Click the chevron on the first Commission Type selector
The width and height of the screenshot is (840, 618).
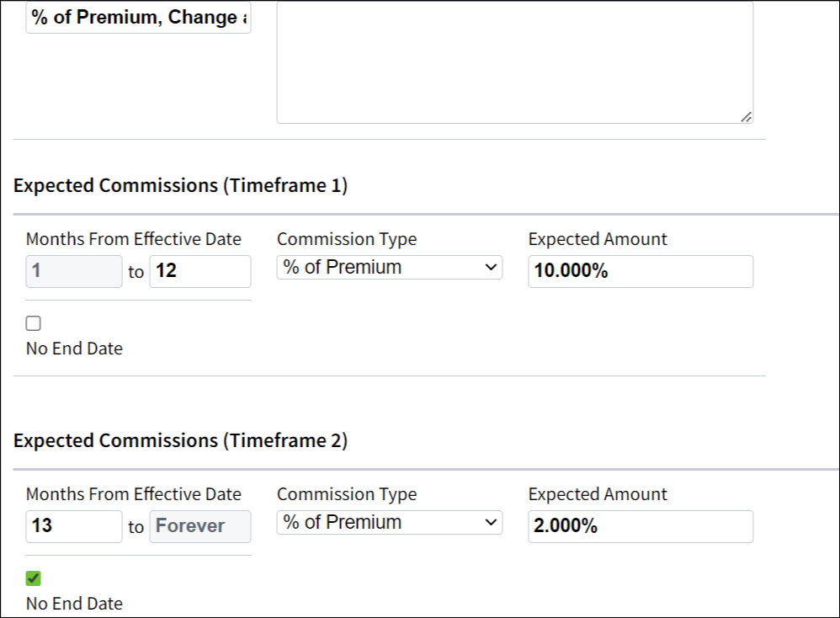pos(492,267)
